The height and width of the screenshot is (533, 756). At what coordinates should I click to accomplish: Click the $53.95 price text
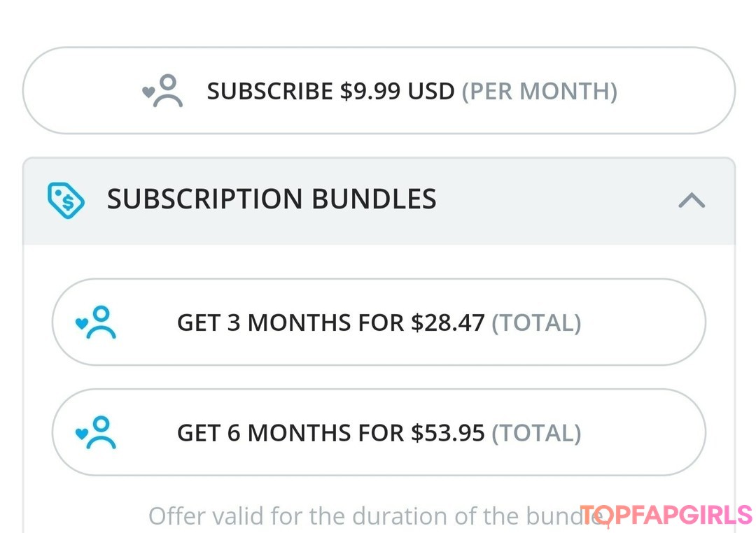point(448,434)
